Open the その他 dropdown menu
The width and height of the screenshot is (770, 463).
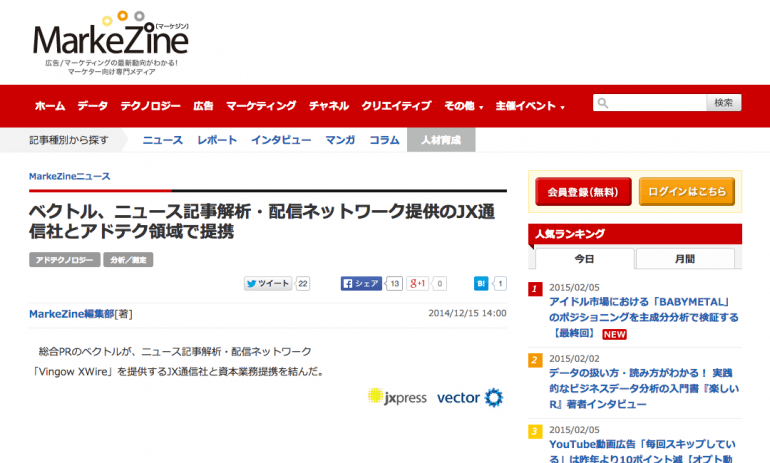coord(464,106)
